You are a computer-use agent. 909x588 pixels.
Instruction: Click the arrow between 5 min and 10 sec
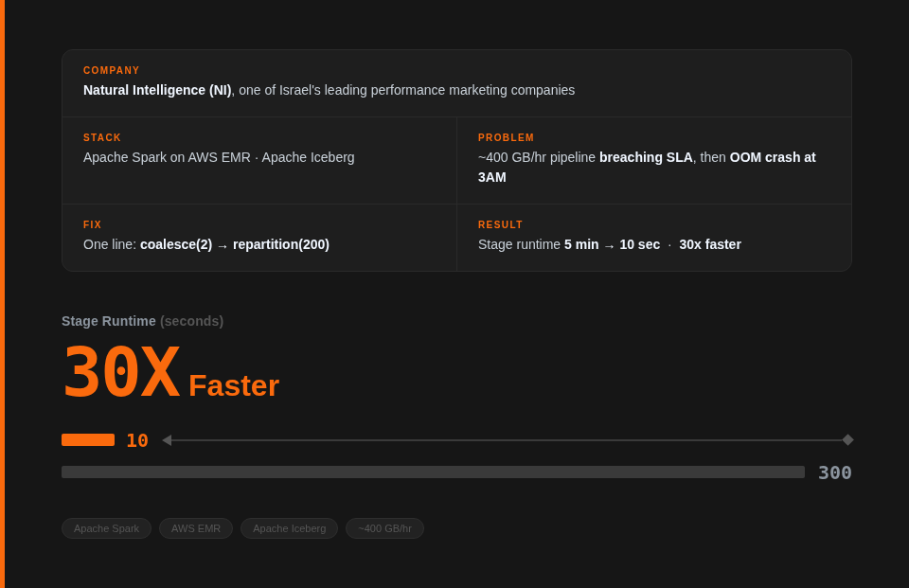[609, 246]
